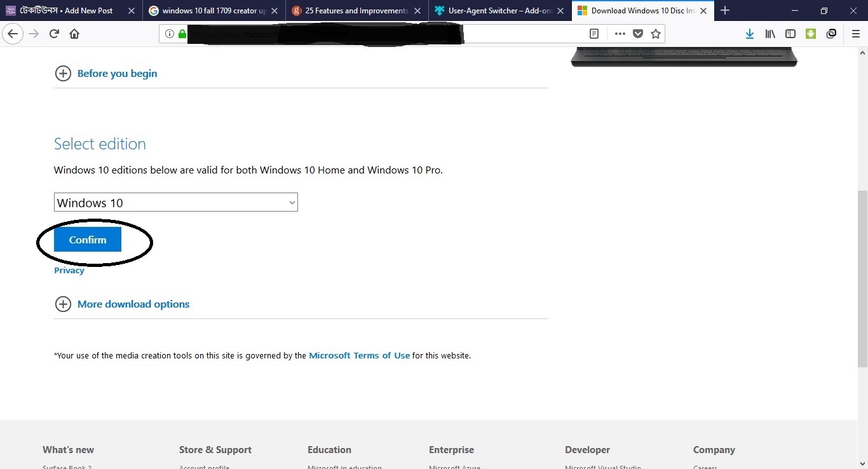Select the Download Windows 10 Disc Image tab
This screenshot has width=868, height=469.
(x=642, y=11)
